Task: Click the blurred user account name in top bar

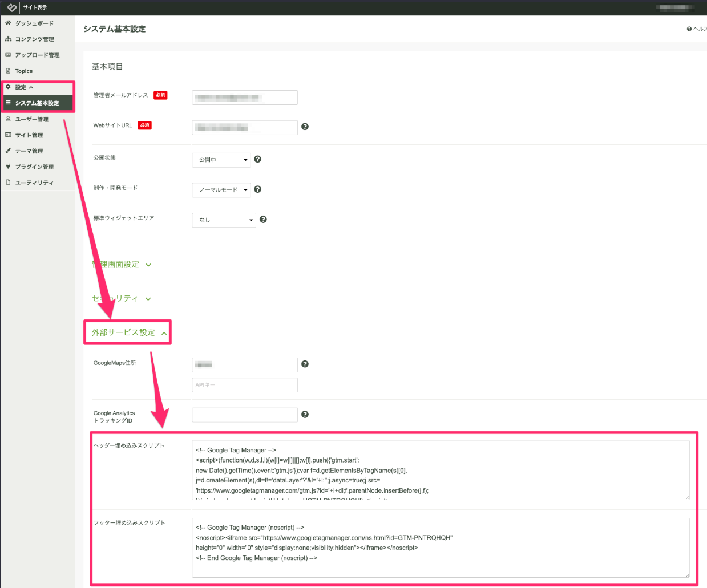Action: (676, 7)
